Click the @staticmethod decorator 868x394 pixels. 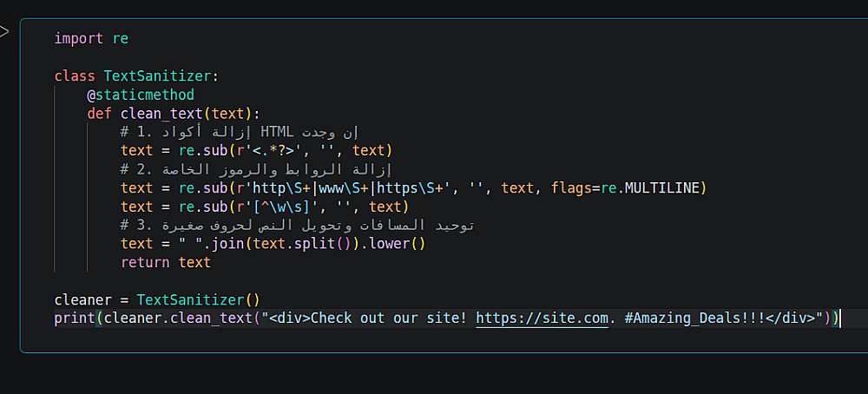[x=141, y=95]
